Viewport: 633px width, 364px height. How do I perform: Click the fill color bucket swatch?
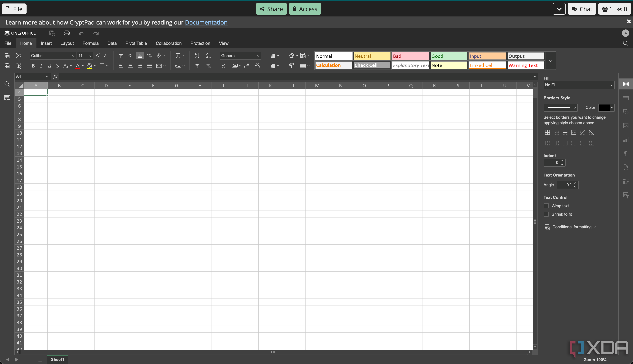pyautogui.click(x=90, y=66)
